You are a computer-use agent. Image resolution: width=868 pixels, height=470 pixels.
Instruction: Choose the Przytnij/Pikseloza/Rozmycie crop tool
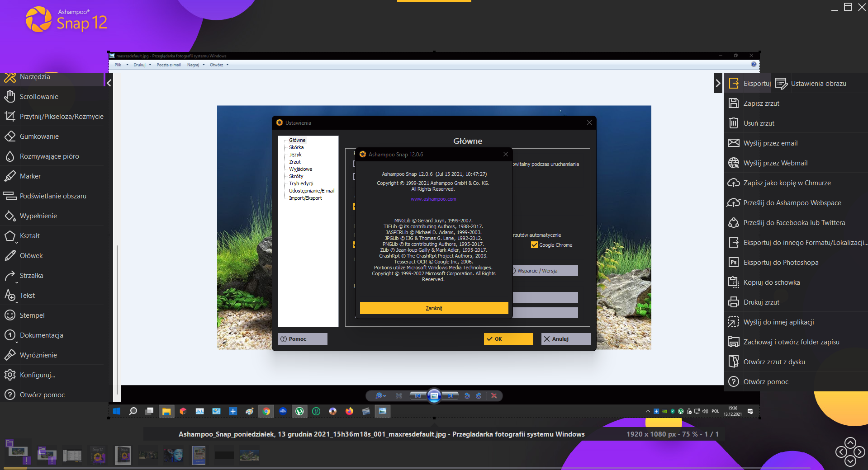pos(52,117)
